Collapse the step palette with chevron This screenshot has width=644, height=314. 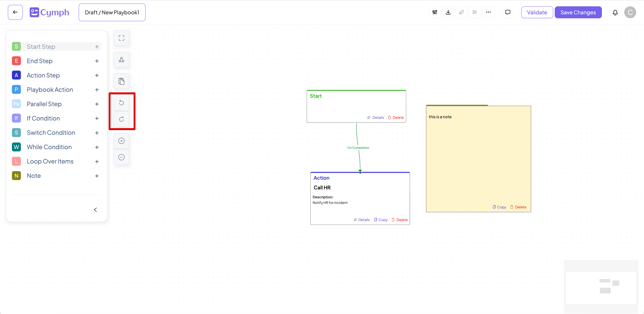[95, 210]
